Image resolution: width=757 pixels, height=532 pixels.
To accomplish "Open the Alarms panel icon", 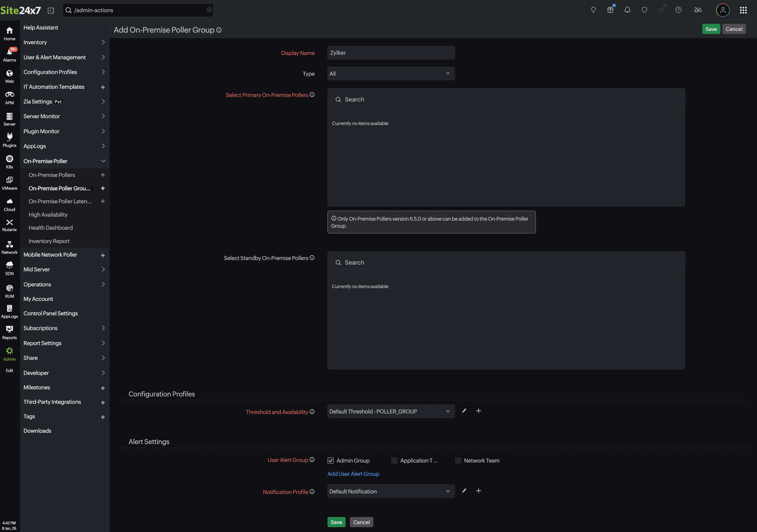I will point(10,54).
